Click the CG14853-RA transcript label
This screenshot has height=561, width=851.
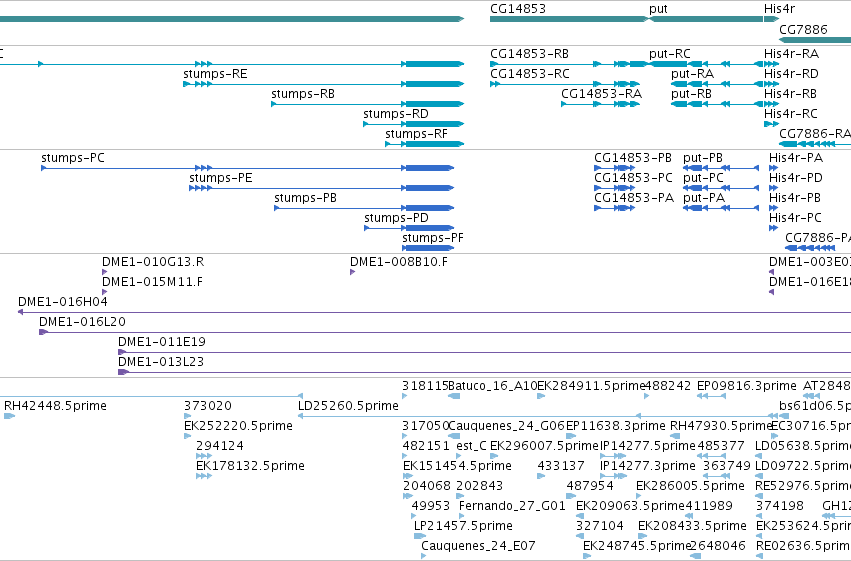tap(601, 94)
